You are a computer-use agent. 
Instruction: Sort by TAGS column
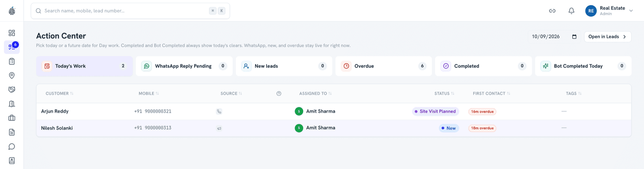574,94
